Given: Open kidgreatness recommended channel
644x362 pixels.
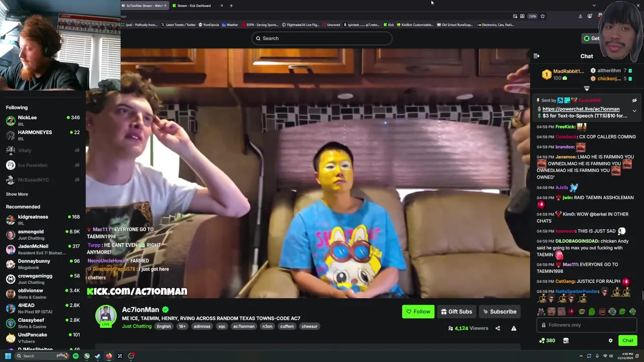Looking at the screenshot, I should (x=43, y=220).
